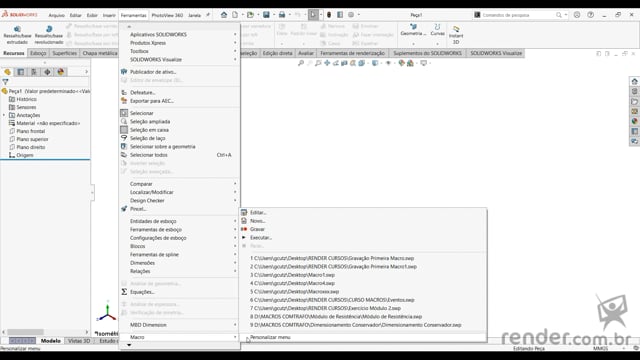Click Executar macro entry
The width and height of the screenshot is (640, 360).
(260, 238)
